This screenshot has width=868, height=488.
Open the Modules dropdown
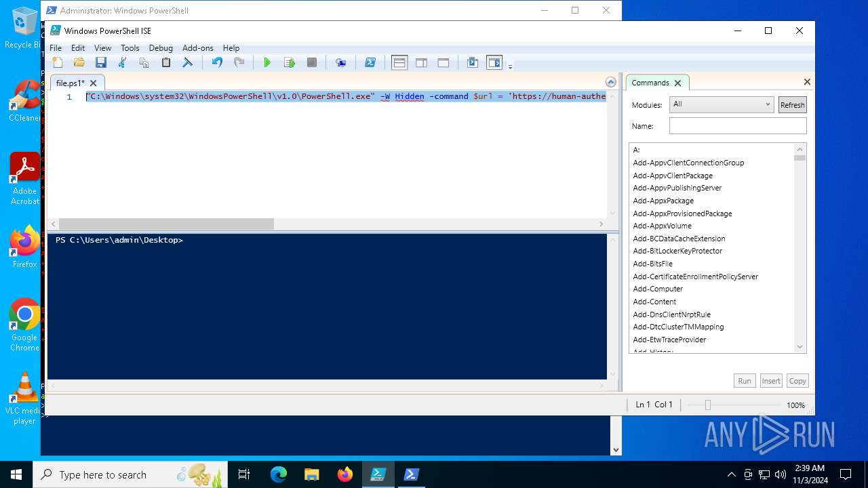(721, 104)
